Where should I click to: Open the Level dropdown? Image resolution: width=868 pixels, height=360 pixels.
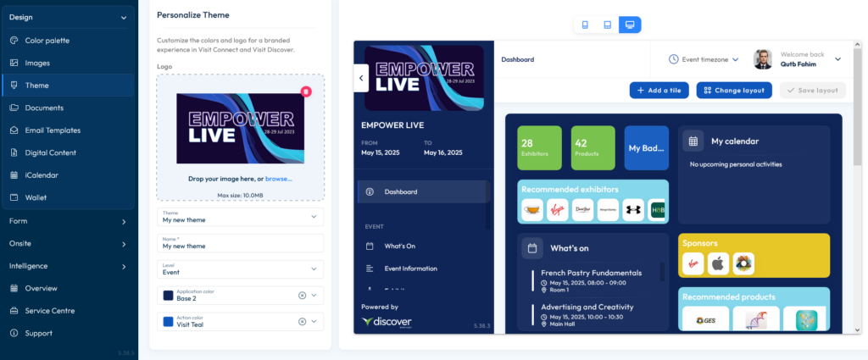(x=240, y=269)
